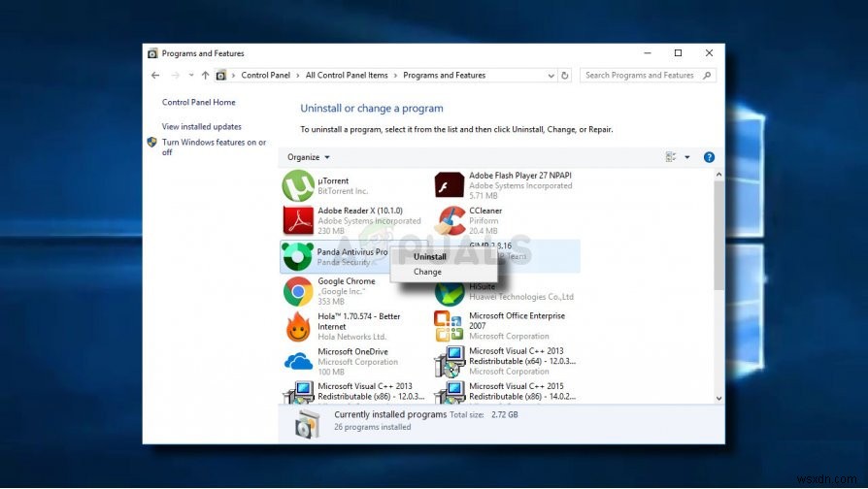Screen dimensions: 868x489
Task: Click the change view icon
Action: coord(670,157)
